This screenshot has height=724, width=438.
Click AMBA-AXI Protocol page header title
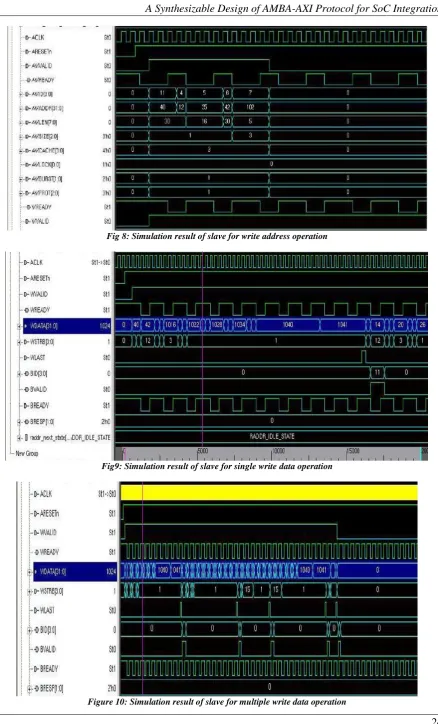[291, 8]
